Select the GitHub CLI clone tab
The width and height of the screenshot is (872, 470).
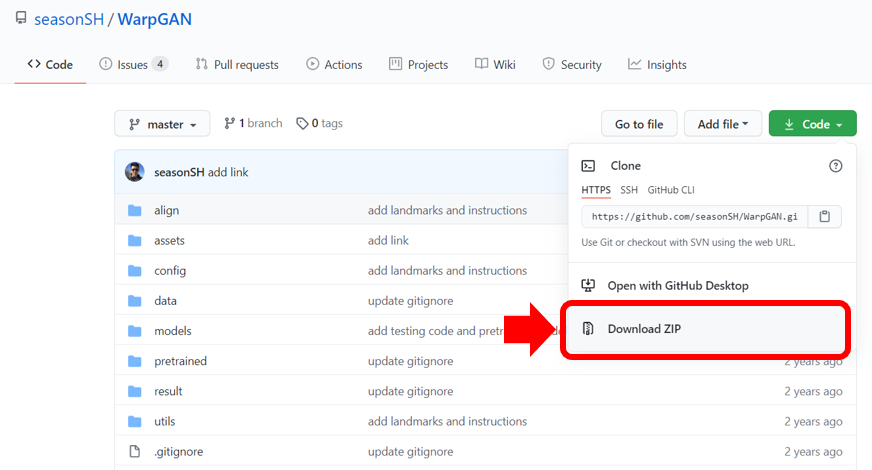point(671,190)
